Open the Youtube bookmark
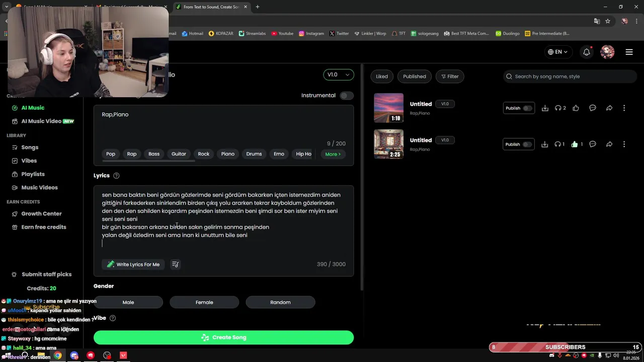 (x=282, y=34)
